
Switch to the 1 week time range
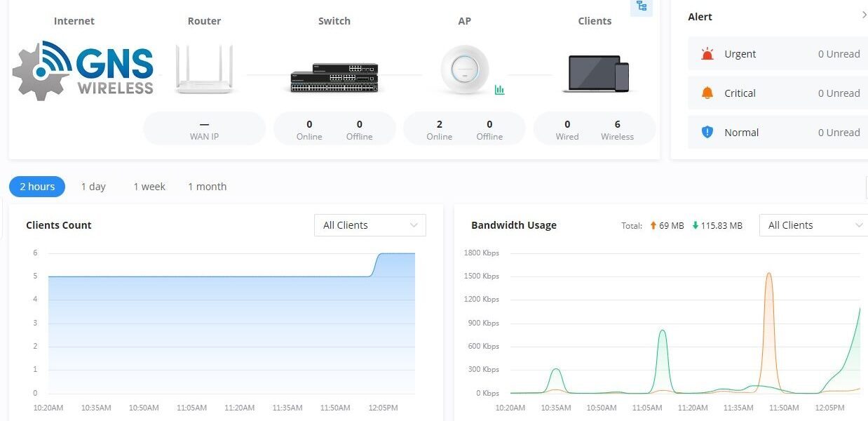[x=149, y=187]
